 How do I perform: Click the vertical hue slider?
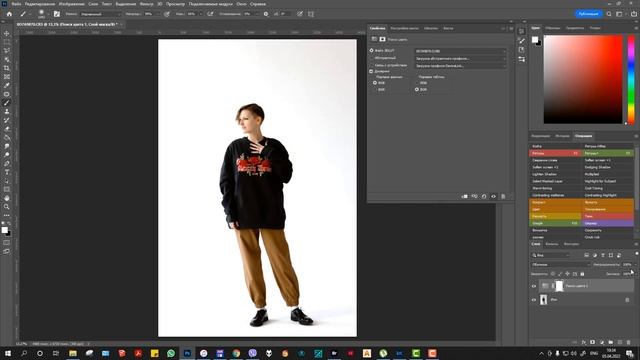point(631,79)
